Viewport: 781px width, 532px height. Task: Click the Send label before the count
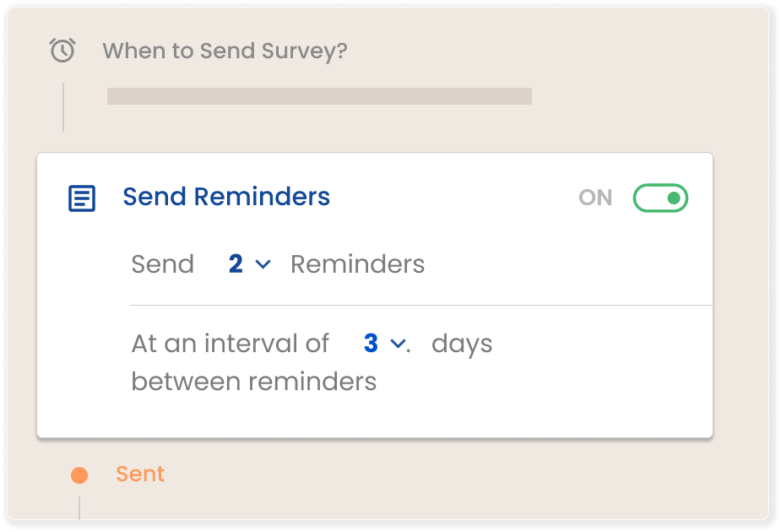point(162,264)
